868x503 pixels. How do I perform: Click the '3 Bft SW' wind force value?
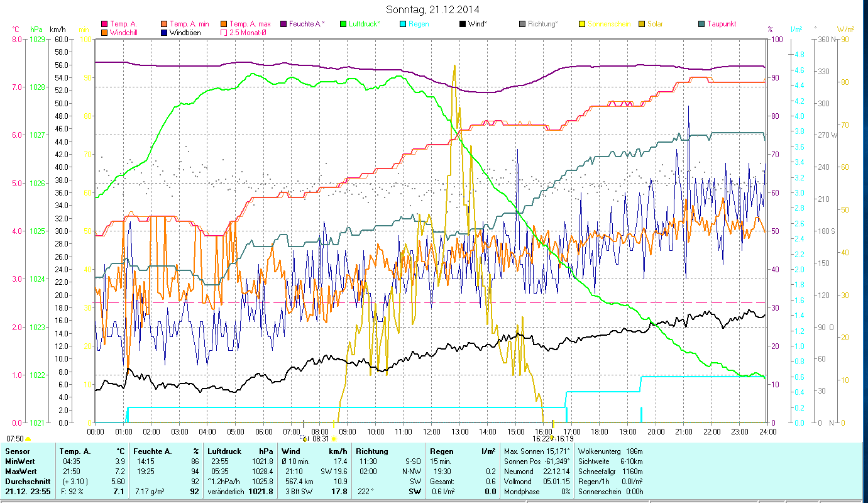tap(299, 492)
